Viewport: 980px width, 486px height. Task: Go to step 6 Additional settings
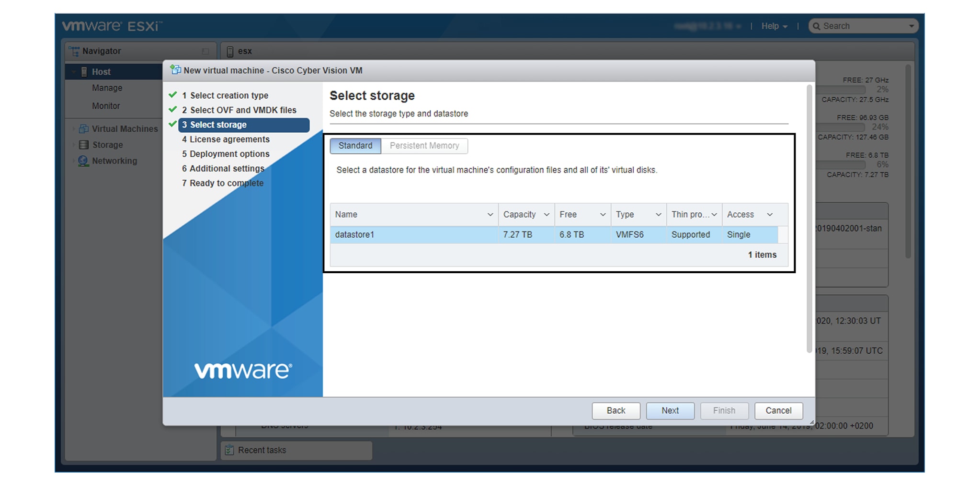click(x=223, y=168)
